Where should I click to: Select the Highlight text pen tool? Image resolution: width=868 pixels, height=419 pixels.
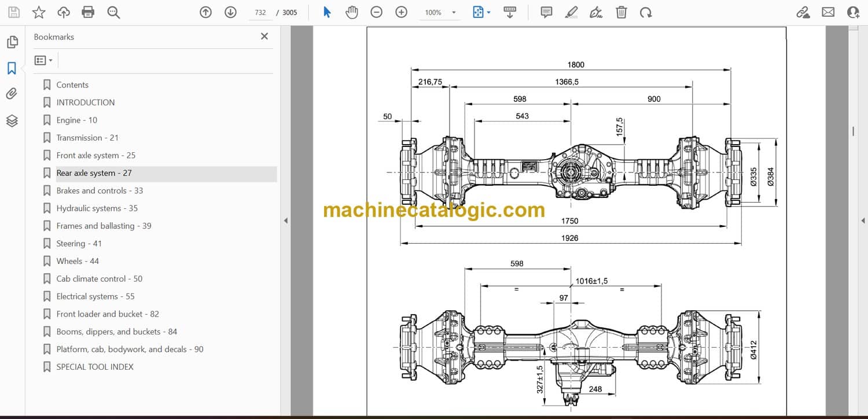coord(571,12)
